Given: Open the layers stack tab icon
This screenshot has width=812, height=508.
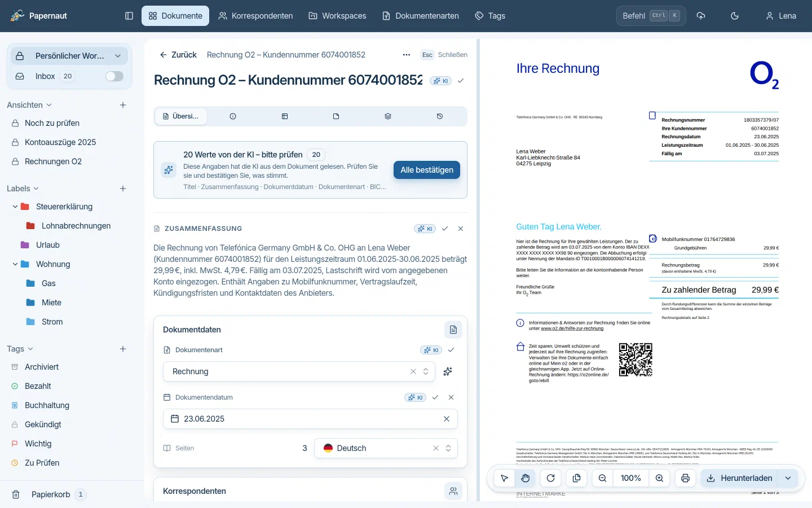Looking at the screenshot, I should 388,116.
